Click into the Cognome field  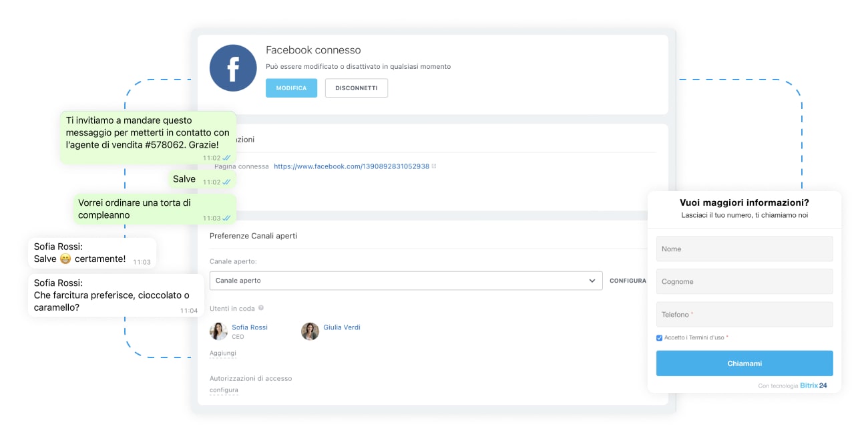(744, 281)
